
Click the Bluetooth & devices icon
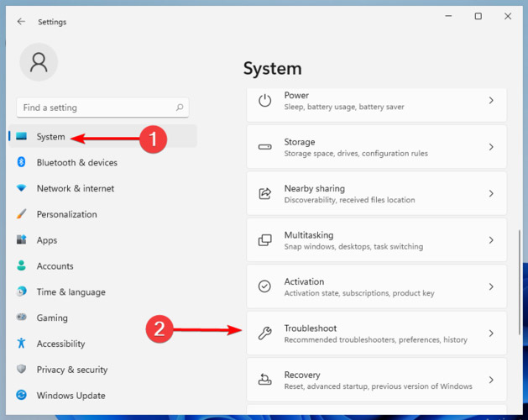tap(21, 162)
